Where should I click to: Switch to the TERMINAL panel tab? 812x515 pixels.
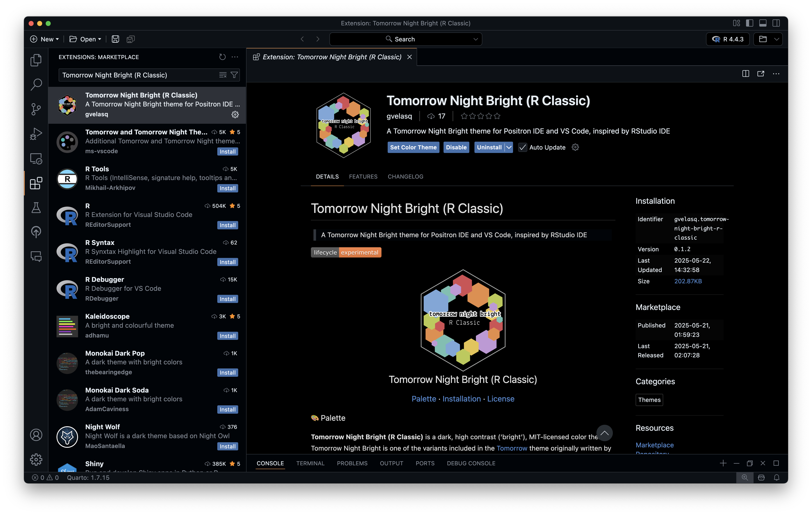tap(310, 463)
